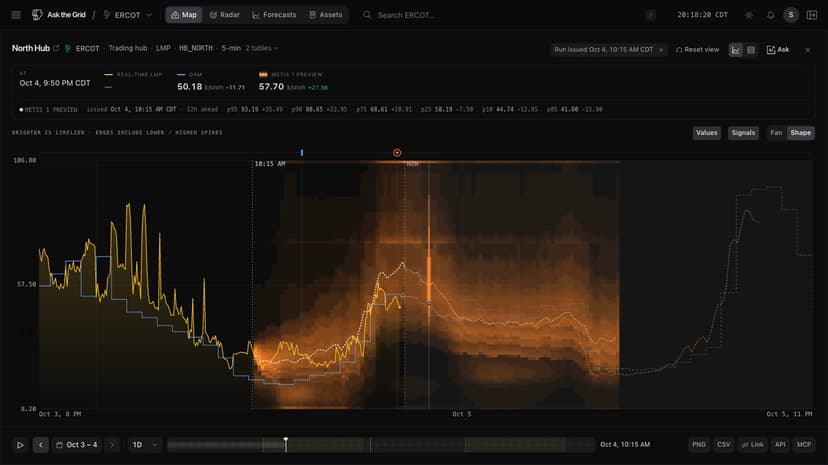The width and height of the screenshot is (828, 465).
Task: Play the timeline animation
Action: (x=20, y=445)
